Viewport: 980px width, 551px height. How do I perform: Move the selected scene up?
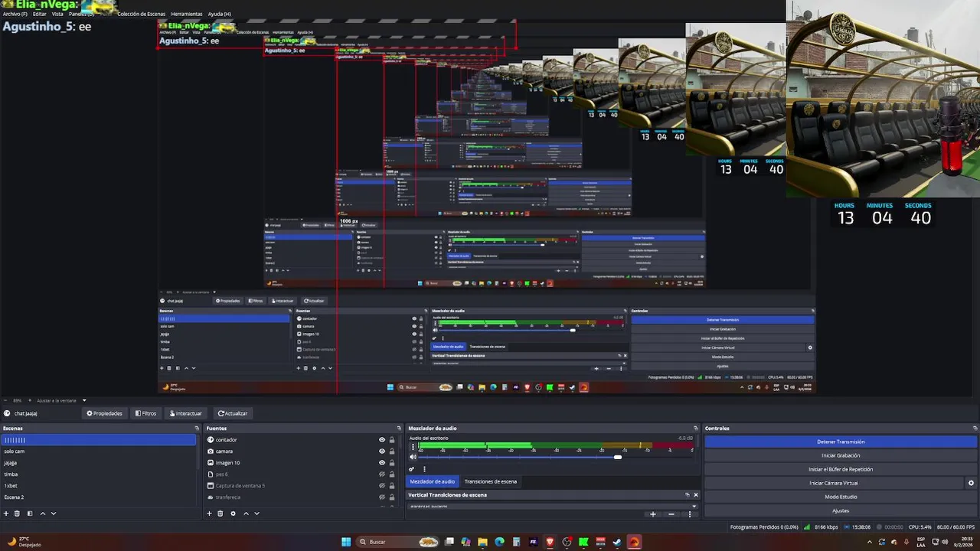click(43, 514)
